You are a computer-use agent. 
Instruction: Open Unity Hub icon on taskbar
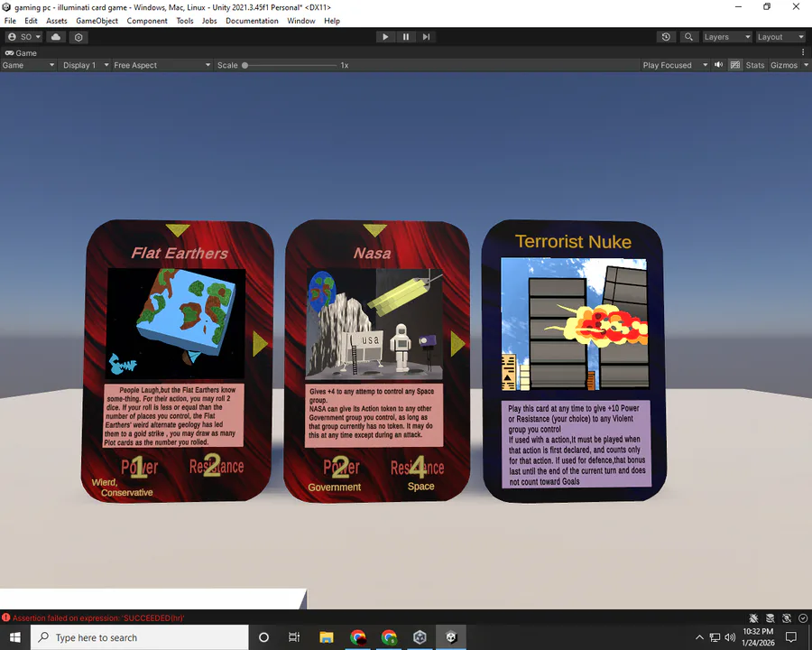coord(420,637)
